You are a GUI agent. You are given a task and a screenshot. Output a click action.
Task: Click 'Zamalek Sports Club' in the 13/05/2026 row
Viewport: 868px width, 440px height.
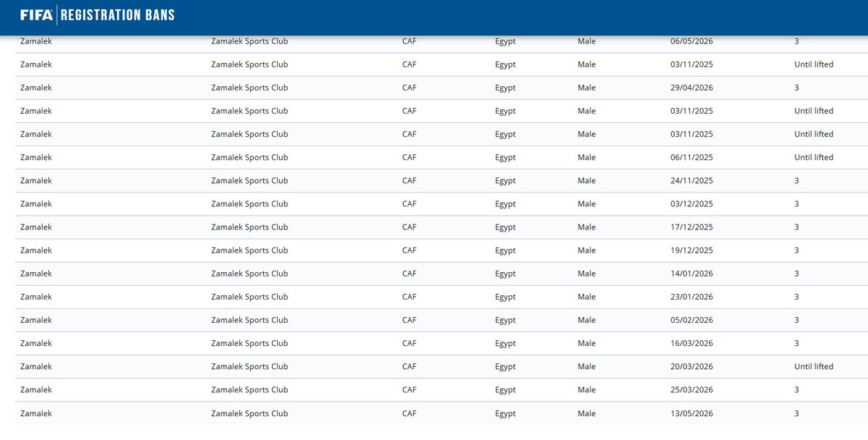pos(250,413)
